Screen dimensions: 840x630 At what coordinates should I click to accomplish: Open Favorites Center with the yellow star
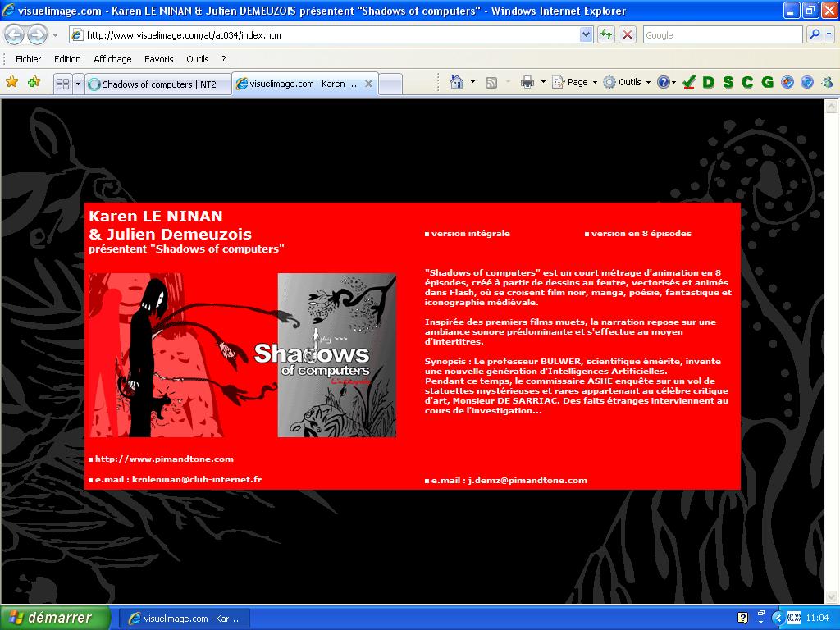[11, 82]
